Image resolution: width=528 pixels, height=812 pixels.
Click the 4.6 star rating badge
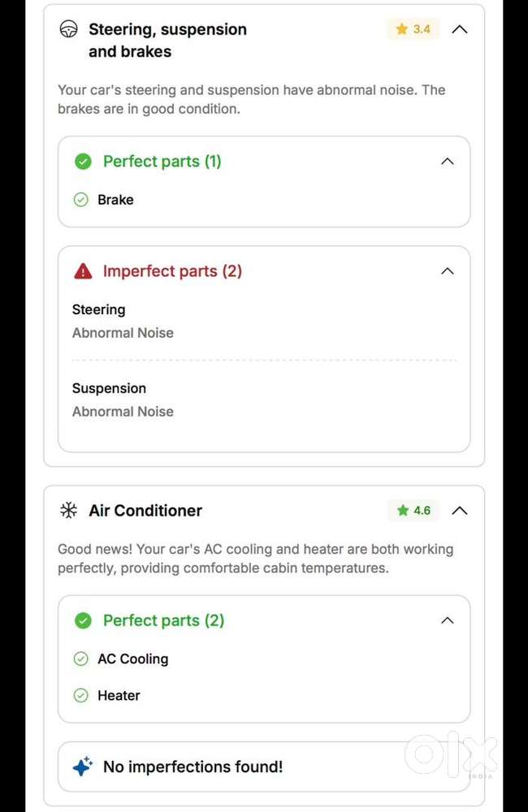coord(413,511)
